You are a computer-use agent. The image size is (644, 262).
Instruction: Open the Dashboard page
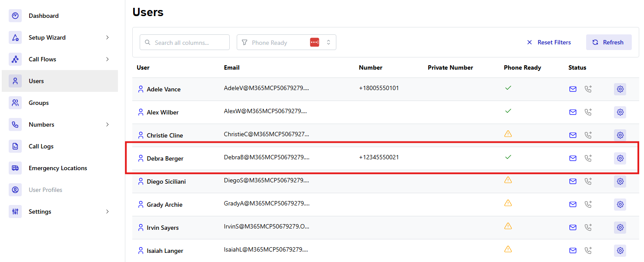(x=44, y=16)
